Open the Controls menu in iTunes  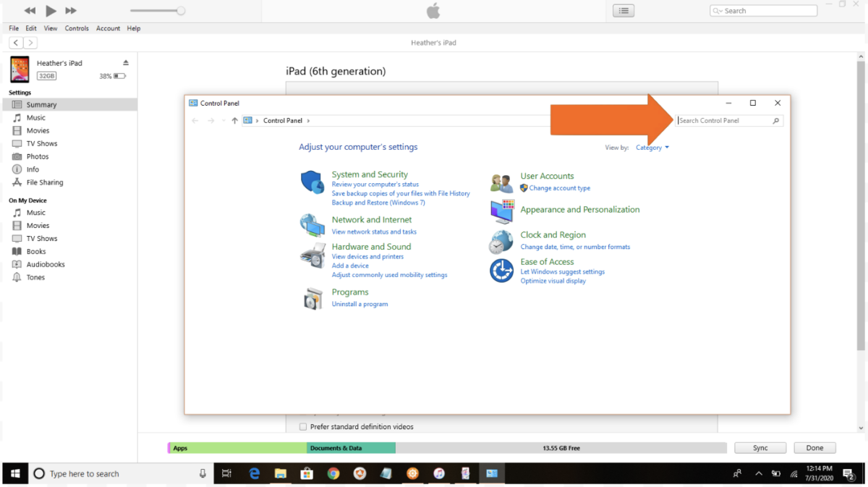pyautogui.click(x=77, y=28)
